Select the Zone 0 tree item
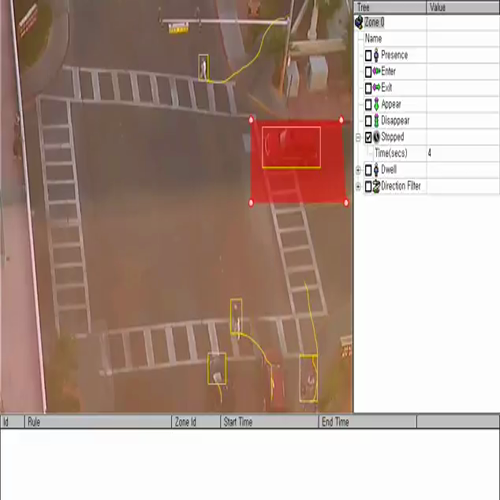Image resolution: width=500 pixels, height=500 pixels. (x=374, y=22)
